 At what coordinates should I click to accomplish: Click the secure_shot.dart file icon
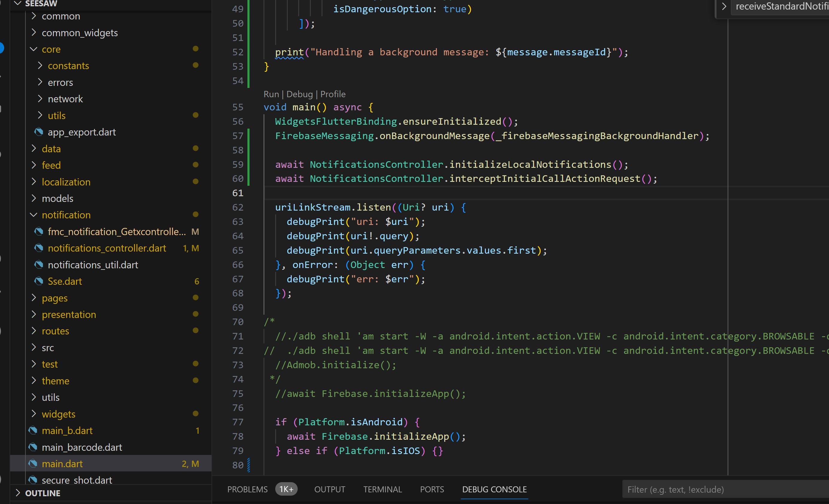pyautogui.click(x=33, y=480)
